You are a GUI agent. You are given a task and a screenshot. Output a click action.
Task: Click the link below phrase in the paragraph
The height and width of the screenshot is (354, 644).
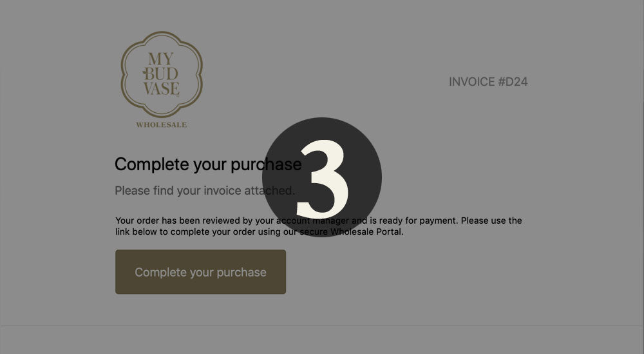click(137, 231)
